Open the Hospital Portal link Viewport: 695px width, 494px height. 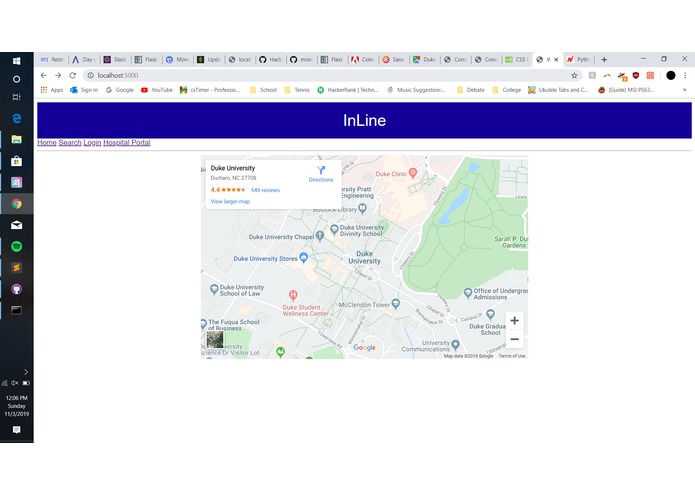point(127,142)
